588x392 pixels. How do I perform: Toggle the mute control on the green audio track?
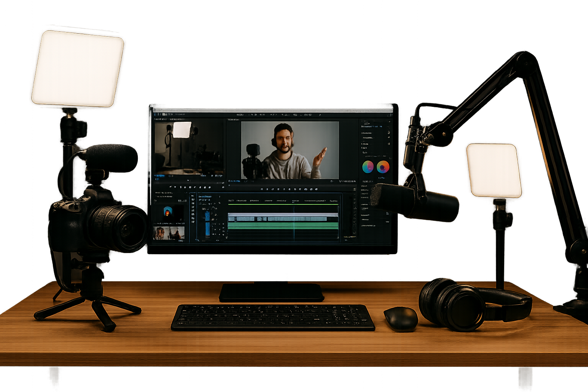[x=219, y=225]
